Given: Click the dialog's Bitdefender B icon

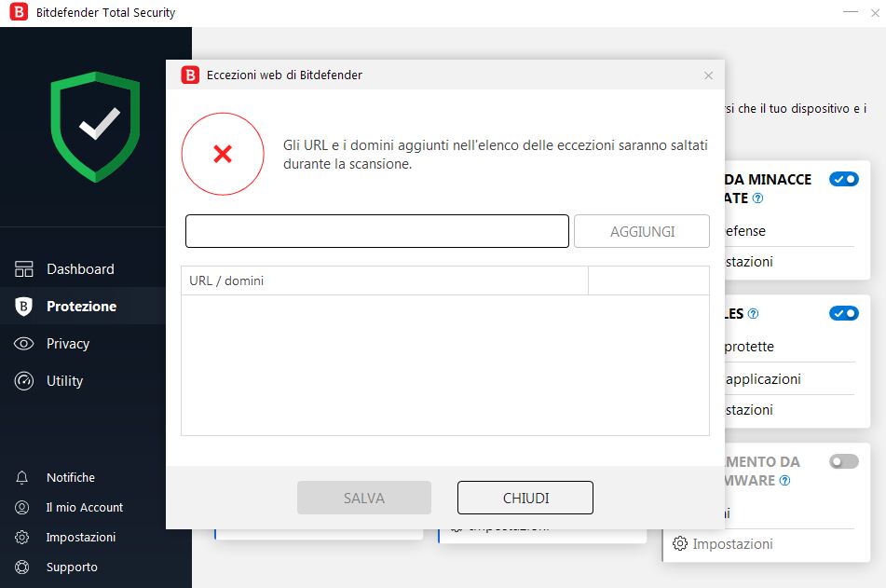Looking at the screenshot, I should point(190,75).
